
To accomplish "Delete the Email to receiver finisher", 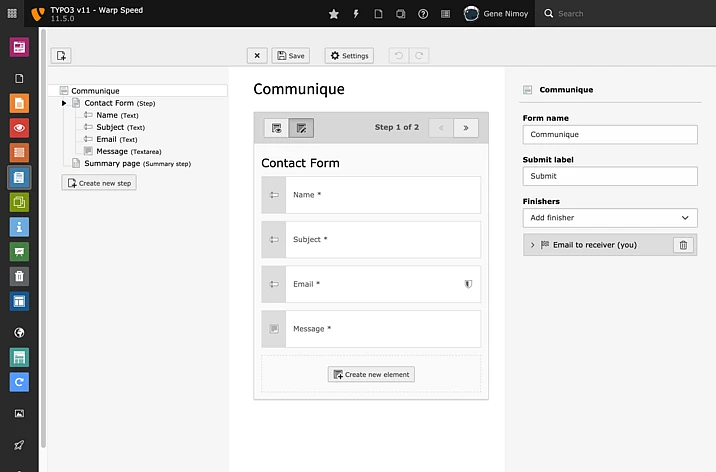I will click(682, 245).
